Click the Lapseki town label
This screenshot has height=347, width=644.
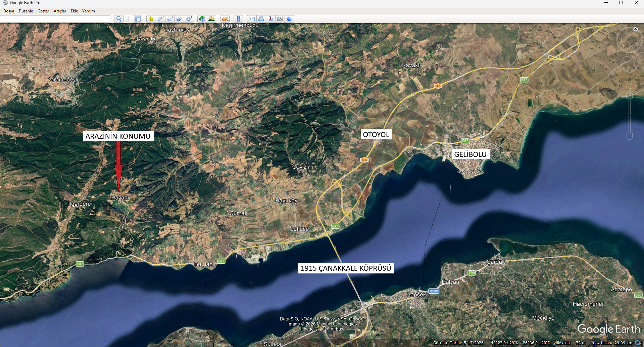click(x=417, y=295)
